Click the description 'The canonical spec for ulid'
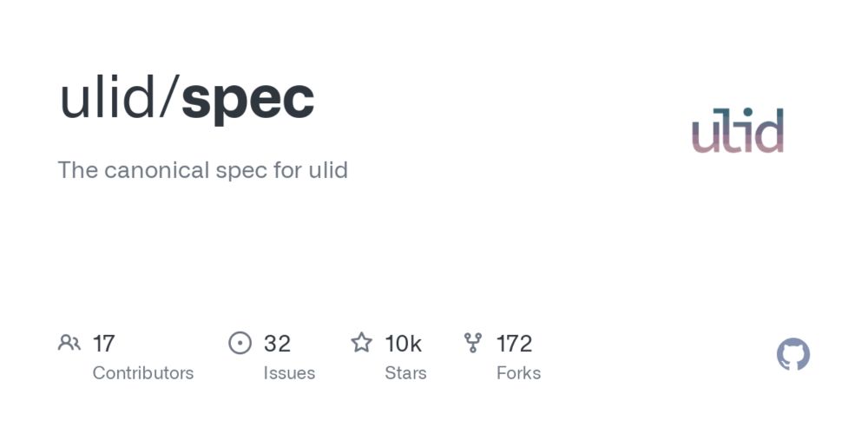The width and height of the screenshot is (868, 434). click(x=202, y=170)
